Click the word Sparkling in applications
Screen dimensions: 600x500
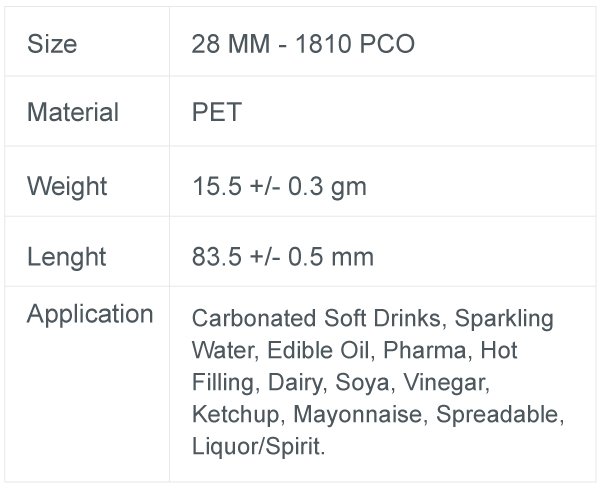pyautogui.click(x=504, y=318)
